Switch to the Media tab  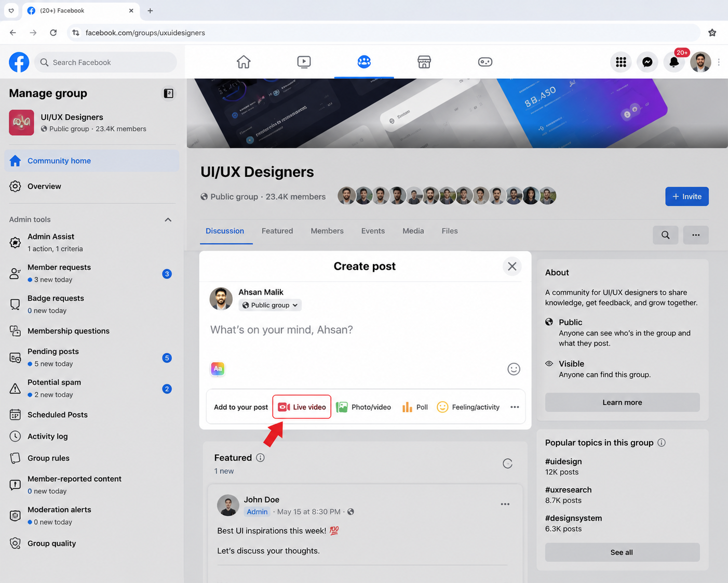(x=413, y=231)
